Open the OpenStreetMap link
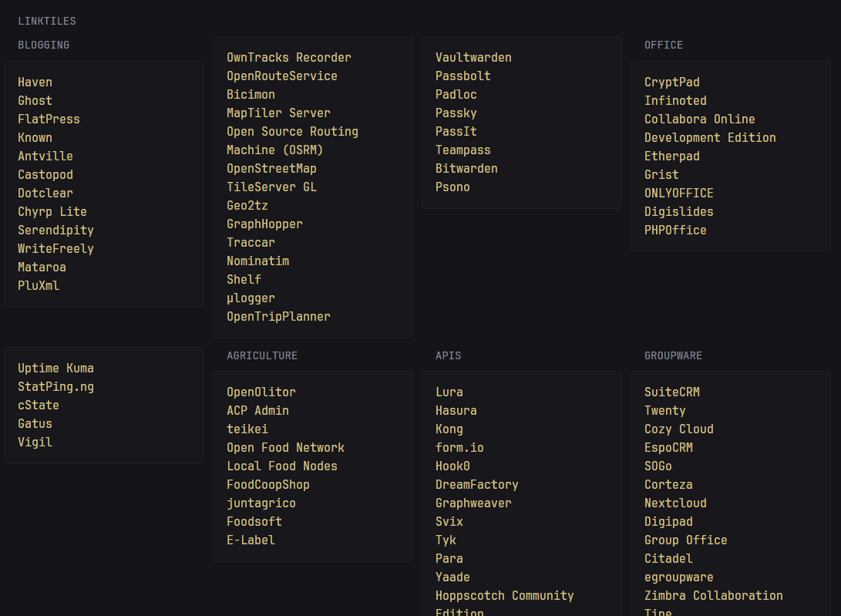Viewport: 841px width, 616px height. 271,168
